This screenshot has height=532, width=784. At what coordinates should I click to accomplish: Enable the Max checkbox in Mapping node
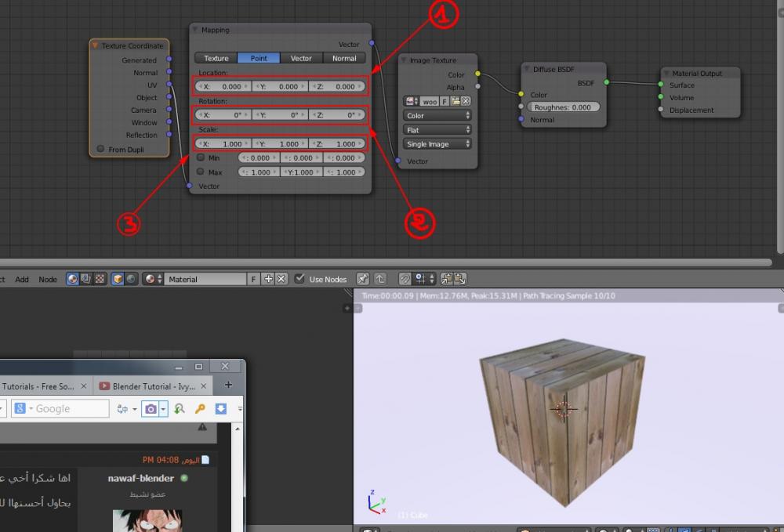(x=201, y=172)
